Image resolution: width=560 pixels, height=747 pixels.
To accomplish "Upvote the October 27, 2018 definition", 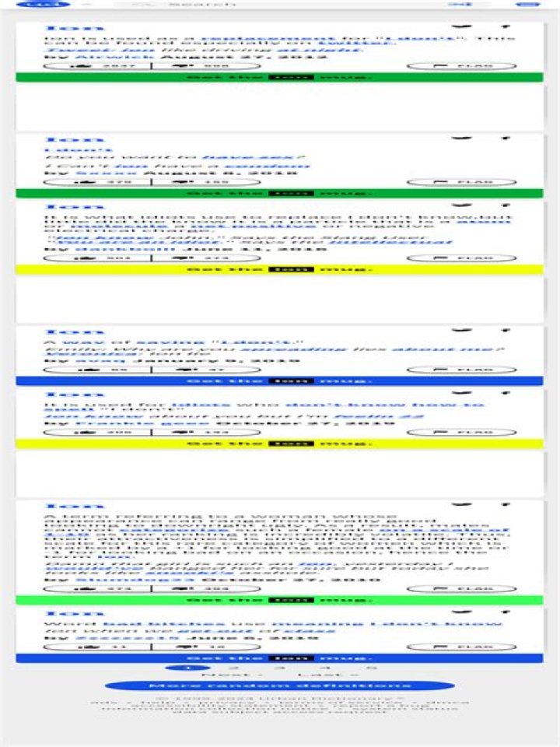I will [98, 433].
